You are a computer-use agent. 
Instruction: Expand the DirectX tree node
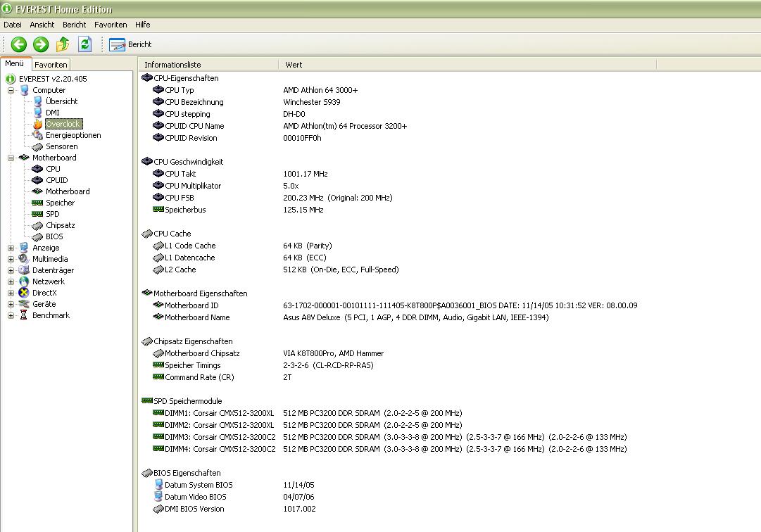(x=11, y=293)
